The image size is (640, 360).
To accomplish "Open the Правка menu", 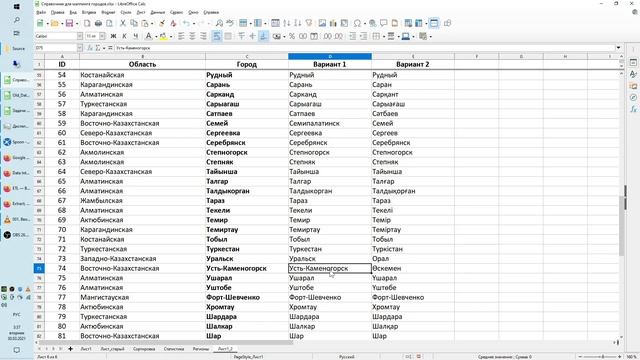I will pyautogui.click(x=58, y=12).
